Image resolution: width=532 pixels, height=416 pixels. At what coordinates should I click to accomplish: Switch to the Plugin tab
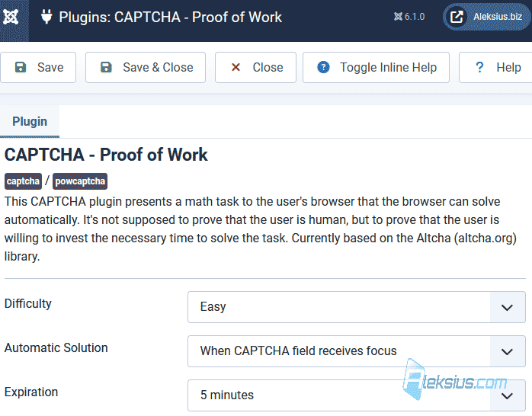coord(30,121)
